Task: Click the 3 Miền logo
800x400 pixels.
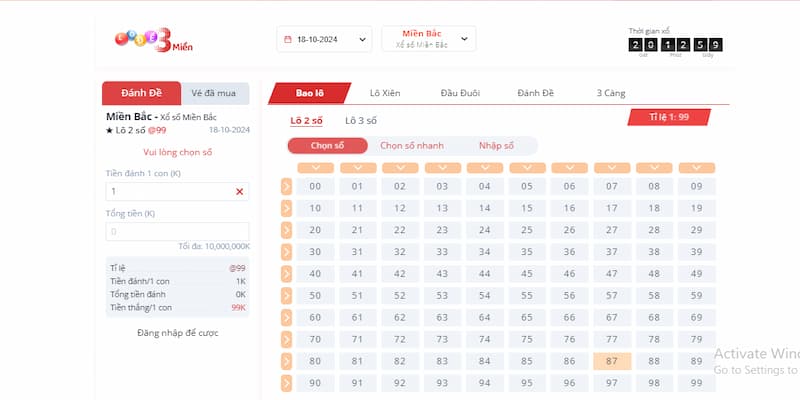Action: pyautogui.click(x=151, y=39)
